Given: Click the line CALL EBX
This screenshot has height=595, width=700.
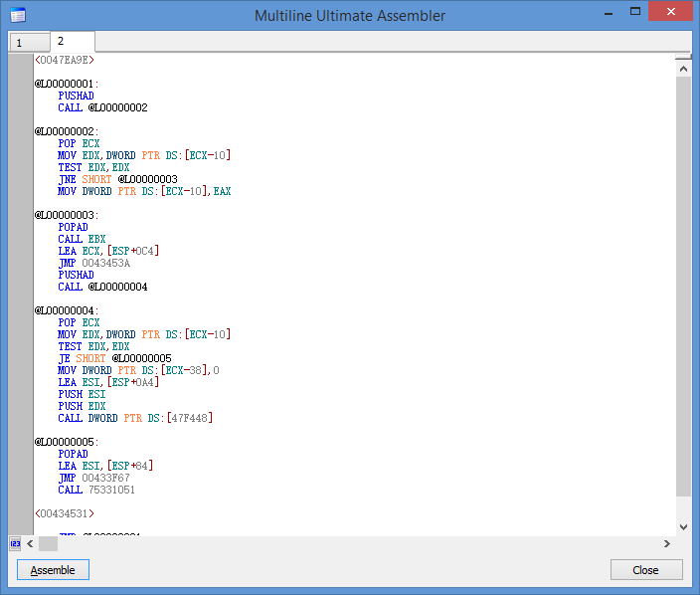Looking at the screenshot, I should (82, 239).
